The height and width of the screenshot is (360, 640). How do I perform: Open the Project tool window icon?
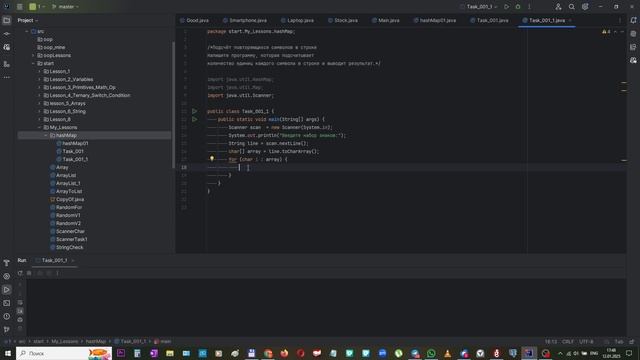7,20
